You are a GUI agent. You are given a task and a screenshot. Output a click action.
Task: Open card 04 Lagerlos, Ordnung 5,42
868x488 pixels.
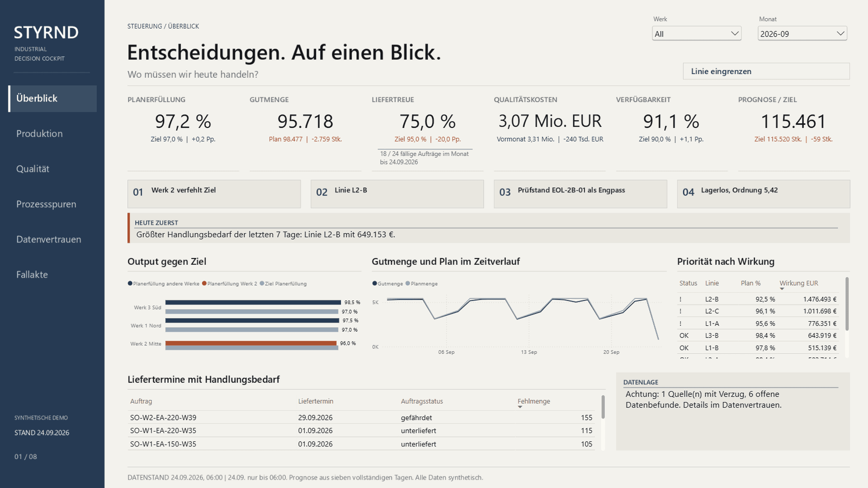[x=764, y=194]
